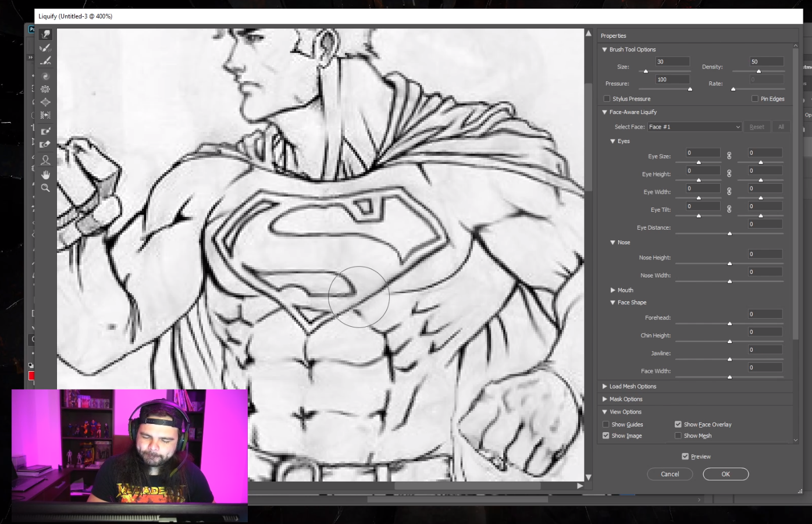Click the brush Size slider handle
812x524 pixels.
[646, 72]
